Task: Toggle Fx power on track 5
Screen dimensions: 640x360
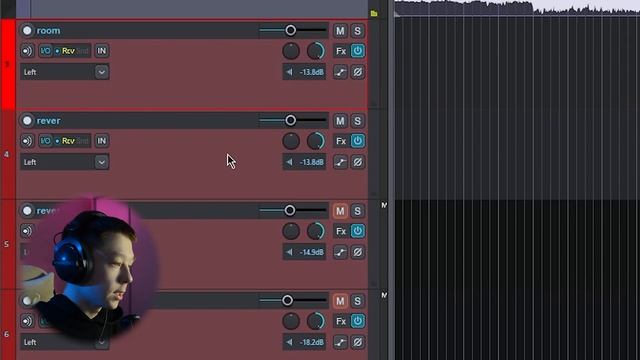Action: [358, 231]
